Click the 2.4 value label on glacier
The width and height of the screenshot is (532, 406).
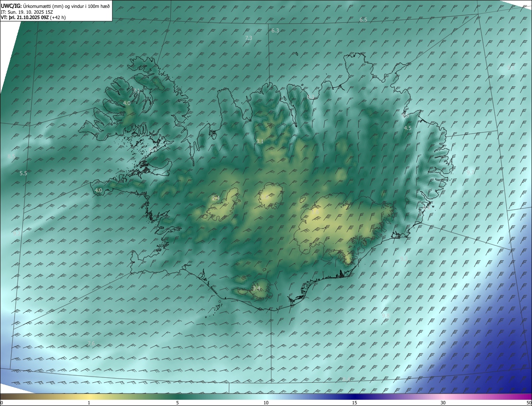[216, 198]
